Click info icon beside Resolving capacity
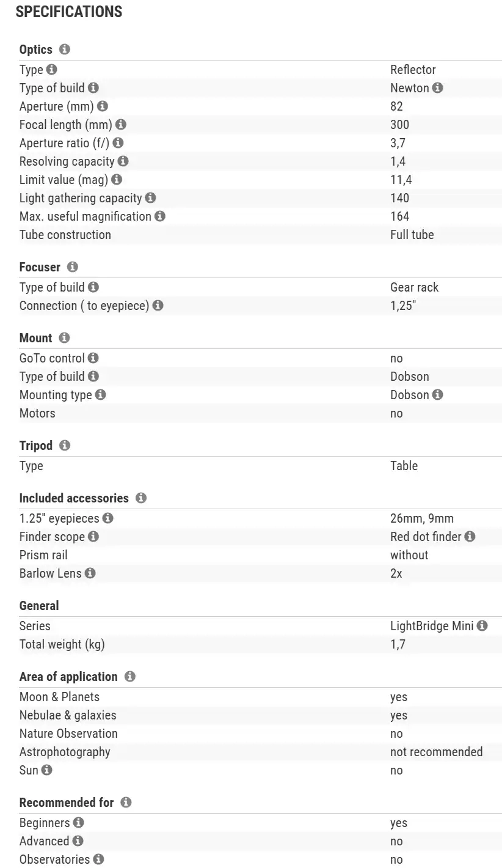The width and height of the screenshot is (502, 868). pyautogui.click(x=123, y=161)
